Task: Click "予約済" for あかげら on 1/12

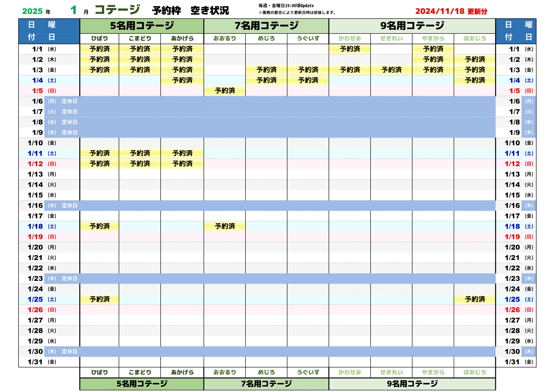Action: tap(182, 164)
